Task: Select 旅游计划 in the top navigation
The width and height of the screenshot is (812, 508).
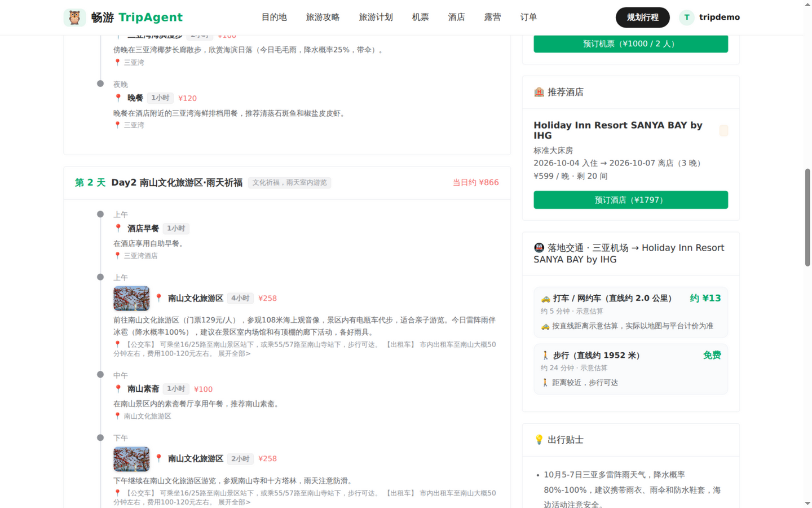Action: click(376, 17)
